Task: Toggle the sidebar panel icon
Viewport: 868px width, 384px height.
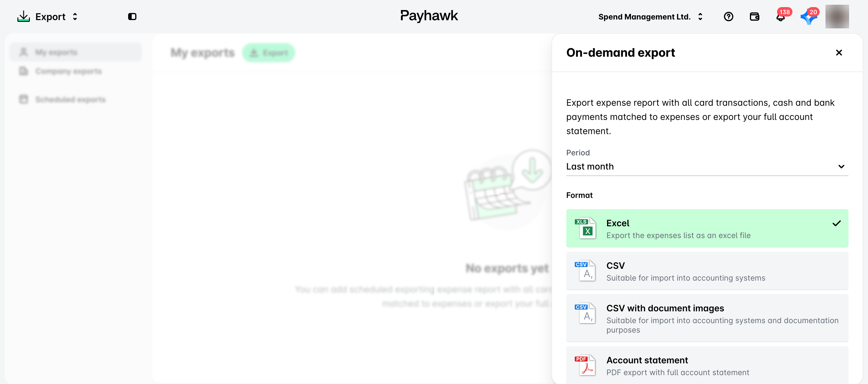Action: (132, 17)
